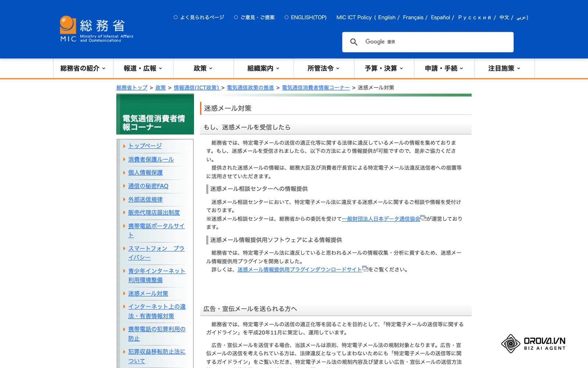
Task: Go to 電気通信政策の推進 breadcrumb
Action: pos(250,88)
